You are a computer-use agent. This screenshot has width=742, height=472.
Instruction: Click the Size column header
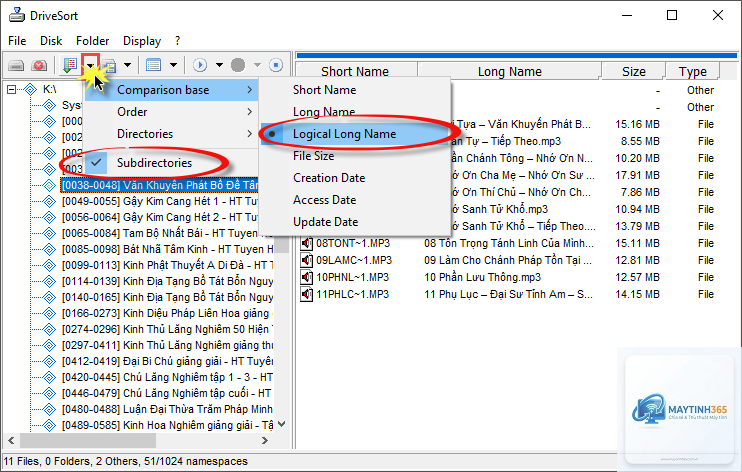click(x=634, y=71)
